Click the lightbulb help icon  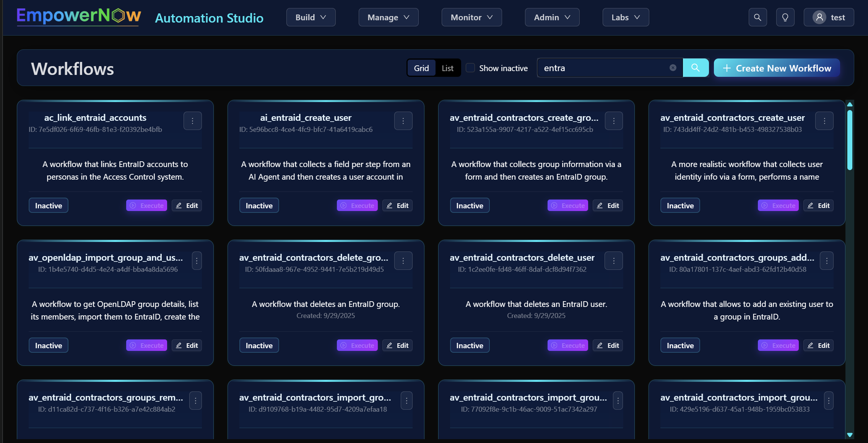785,17
